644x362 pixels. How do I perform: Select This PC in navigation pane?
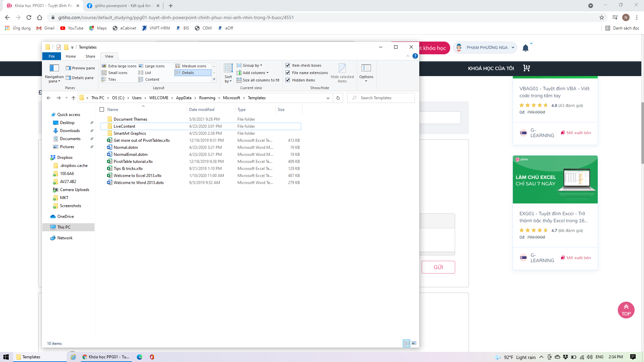(x=68, y=227)
